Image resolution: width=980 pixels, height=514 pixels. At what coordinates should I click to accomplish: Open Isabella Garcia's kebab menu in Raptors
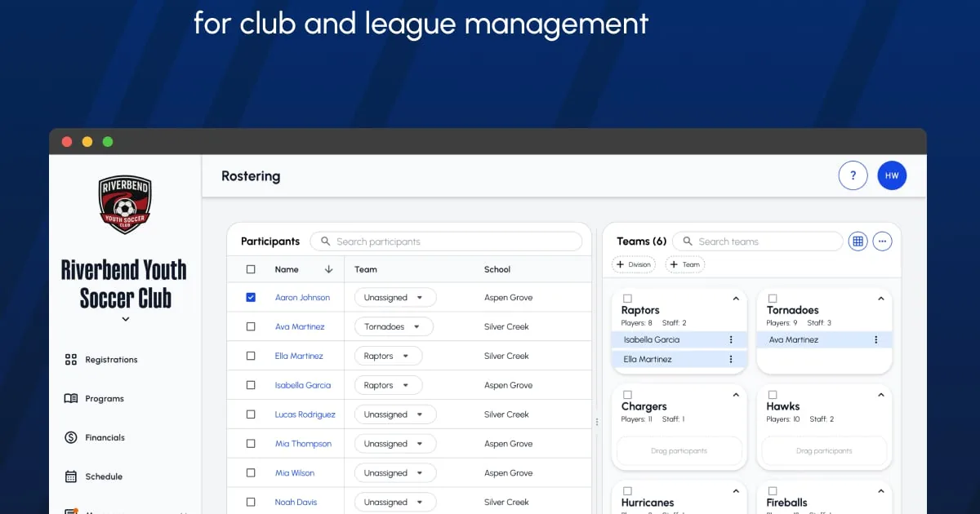[x=731, y=340]
